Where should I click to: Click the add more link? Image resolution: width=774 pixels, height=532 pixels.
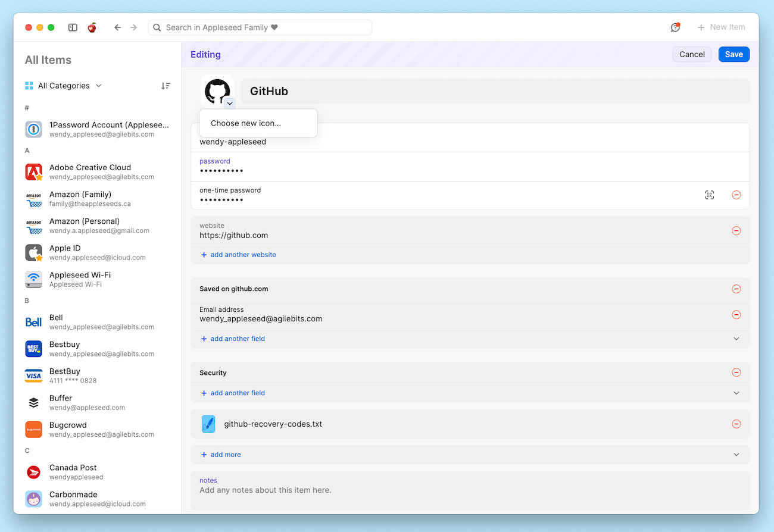221,455
